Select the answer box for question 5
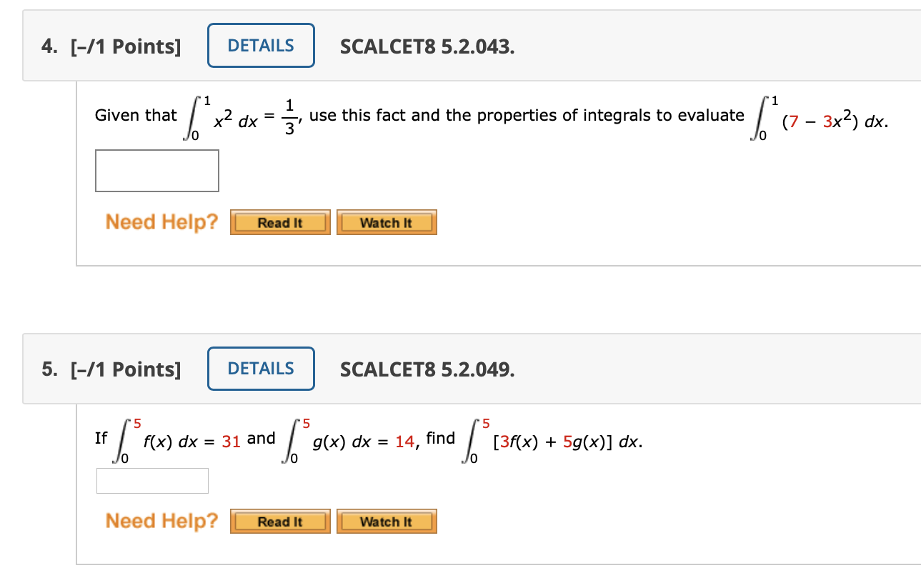The height and width of the screenshot is (588, 921). pos(151,480)
